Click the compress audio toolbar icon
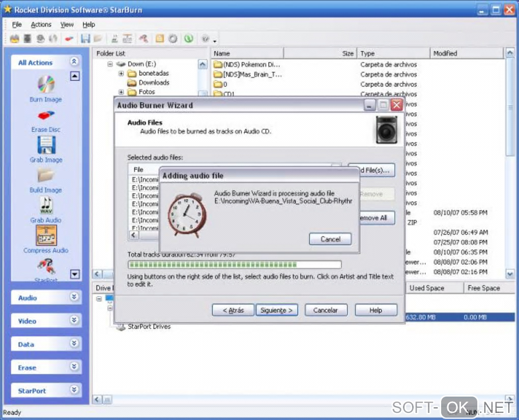The width and height of the screenshot is (519, 420). (127, 39)
